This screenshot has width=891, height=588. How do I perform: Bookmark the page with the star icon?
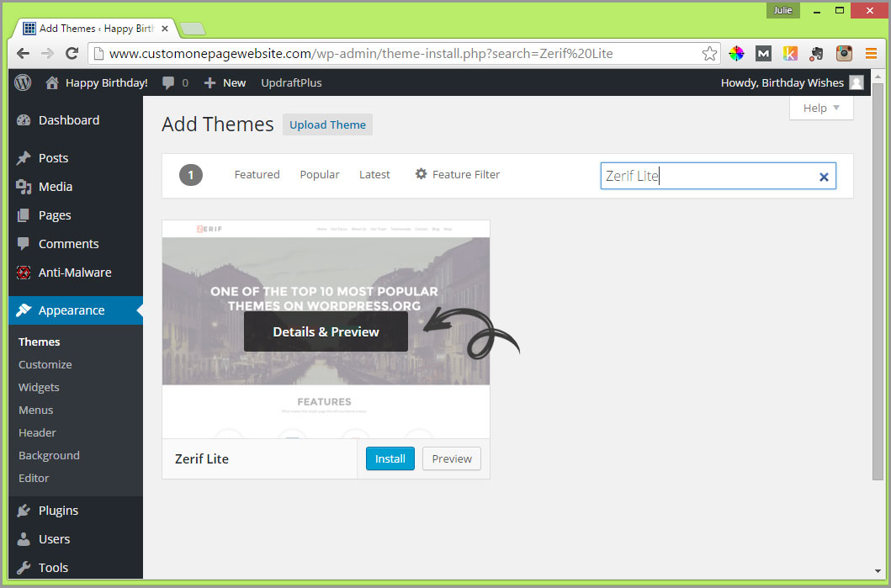(x=709, y=53)
